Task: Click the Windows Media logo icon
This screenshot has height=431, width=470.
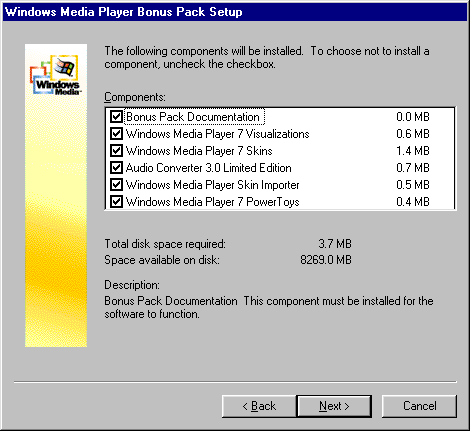Action: coord(56,75)
